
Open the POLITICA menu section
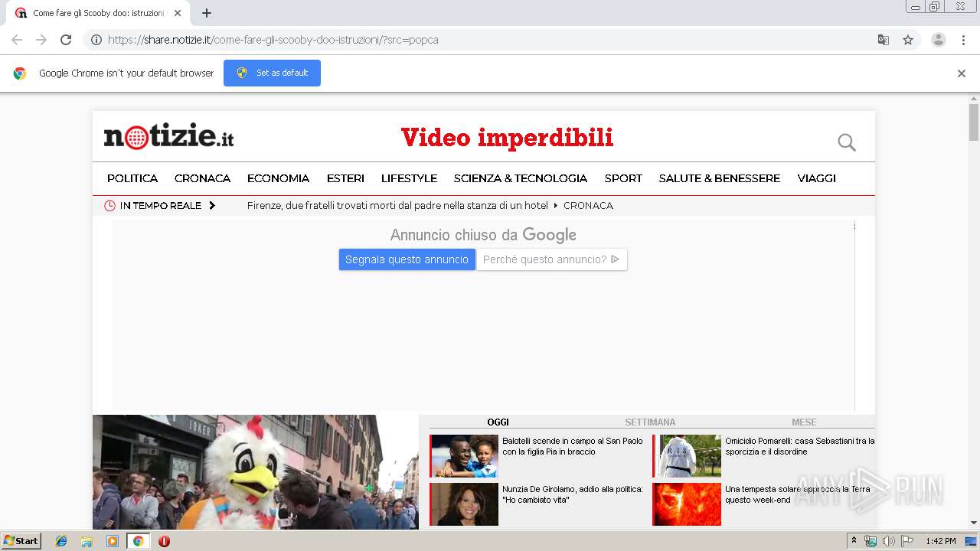[x=132, y=178]
